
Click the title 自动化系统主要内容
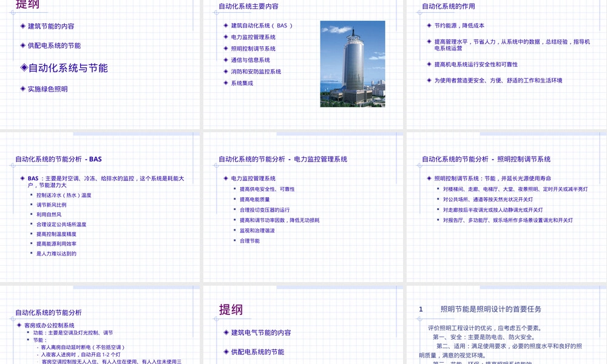pos(248,6)
